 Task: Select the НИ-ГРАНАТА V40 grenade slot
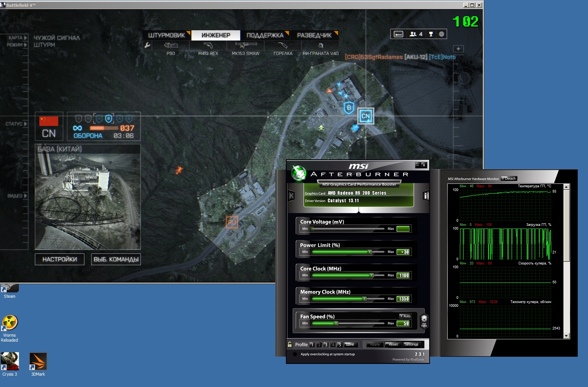[320, 48]
